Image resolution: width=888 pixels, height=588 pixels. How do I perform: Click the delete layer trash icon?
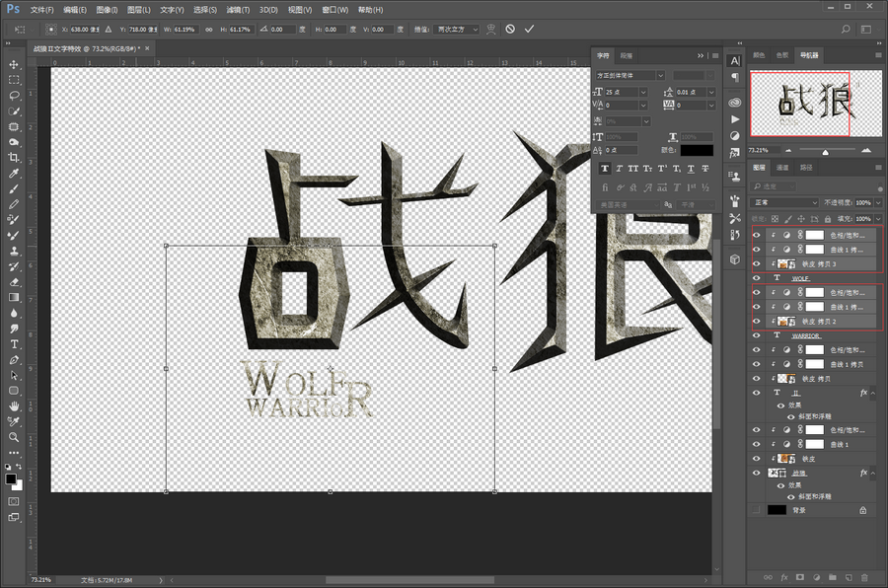point(865,577)
